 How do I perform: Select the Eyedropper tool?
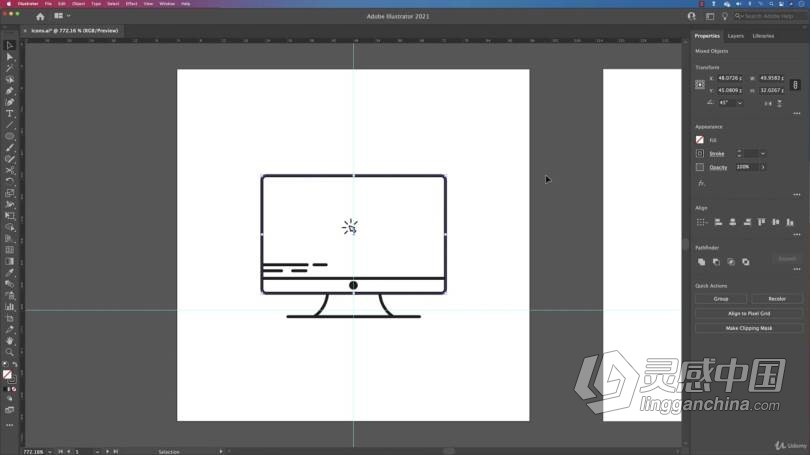[x=10, y=273]
